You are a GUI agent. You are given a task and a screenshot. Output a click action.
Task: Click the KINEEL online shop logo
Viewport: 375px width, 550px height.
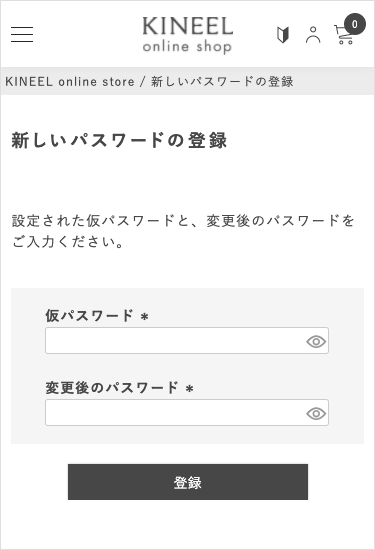188,35
